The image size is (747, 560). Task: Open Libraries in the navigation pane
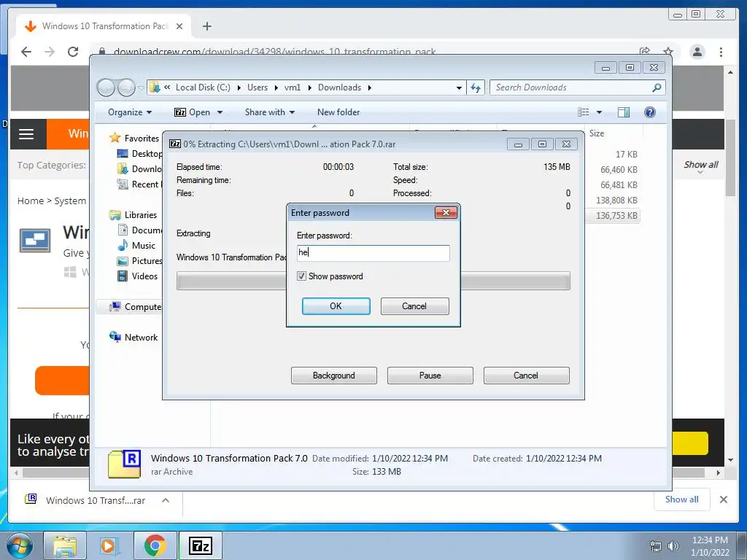point(141,215)
